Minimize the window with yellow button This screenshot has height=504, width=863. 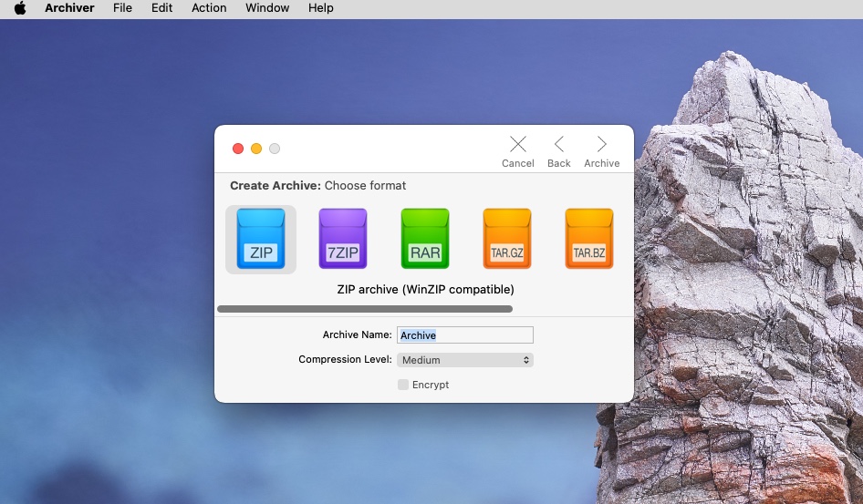(x=256, y=149)
